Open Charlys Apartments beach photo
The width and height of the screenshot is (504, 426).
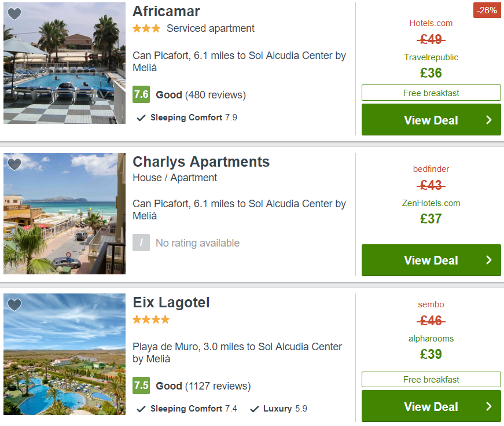[x=64, y=214]
